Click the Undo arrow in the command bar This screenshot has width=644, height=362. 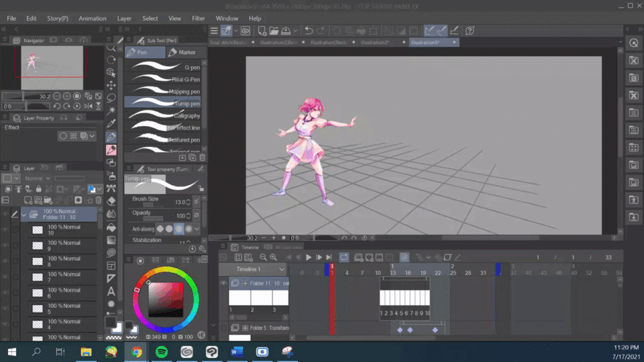309,31
